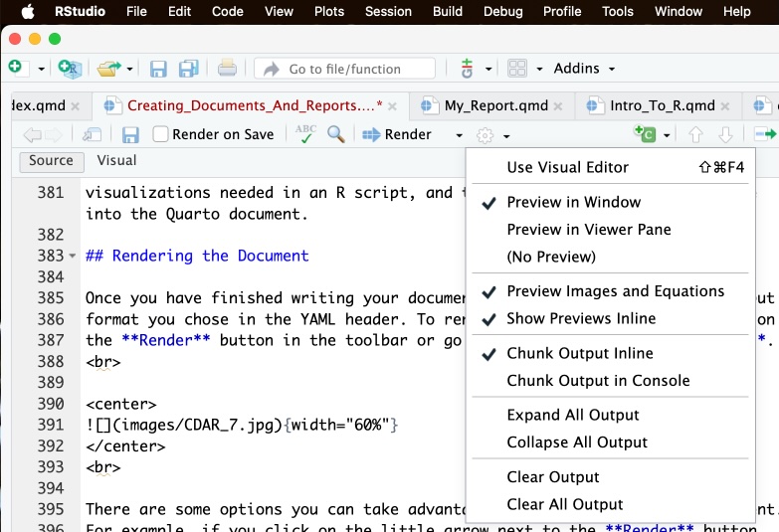Click the save all documents icon
Image resolution: width=779 pixels, height=532 pixels.
tap(187, 69)
